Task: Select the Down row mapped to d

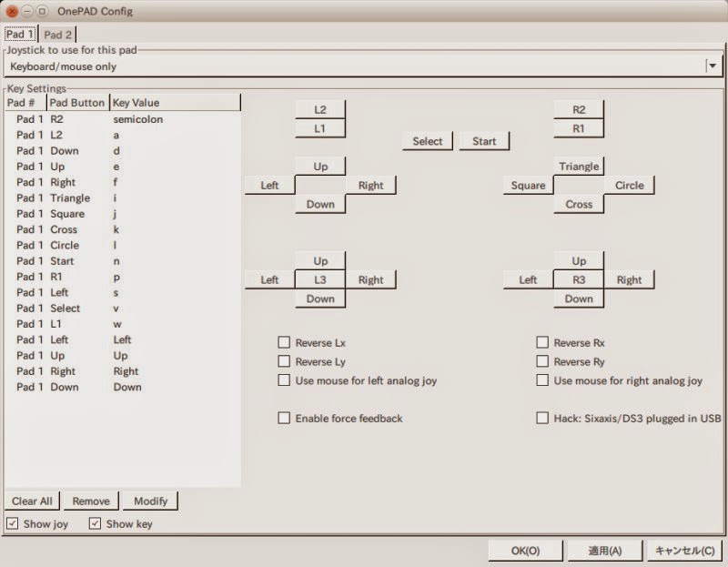Action: coord(123,151)
